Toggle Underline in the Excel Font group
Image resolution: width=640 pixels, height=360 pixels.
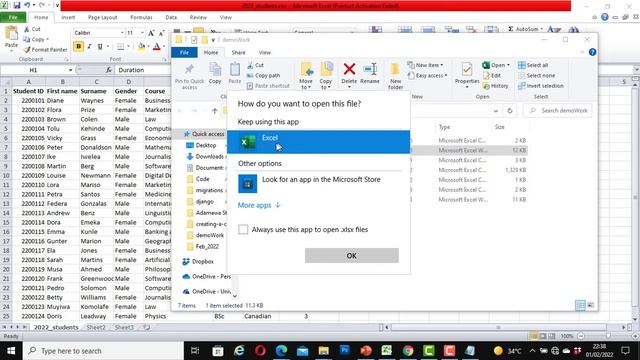pyautogui.click(x=100, y=47)
